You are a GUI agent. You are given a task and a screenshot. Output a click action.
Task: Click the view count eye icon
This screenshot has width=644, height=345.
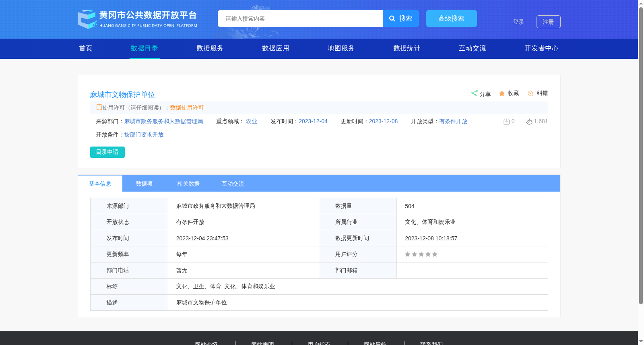point(529,122)
